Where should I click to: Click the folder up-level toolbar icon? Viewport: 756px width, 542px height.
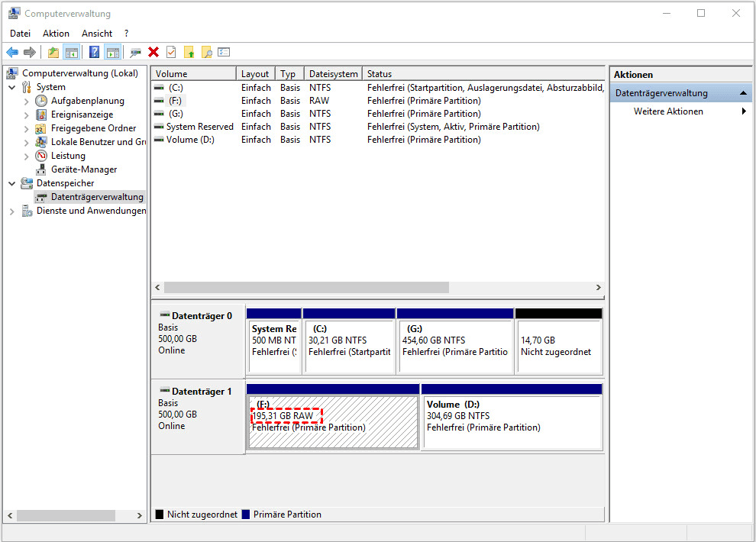[x=53, y=52]
